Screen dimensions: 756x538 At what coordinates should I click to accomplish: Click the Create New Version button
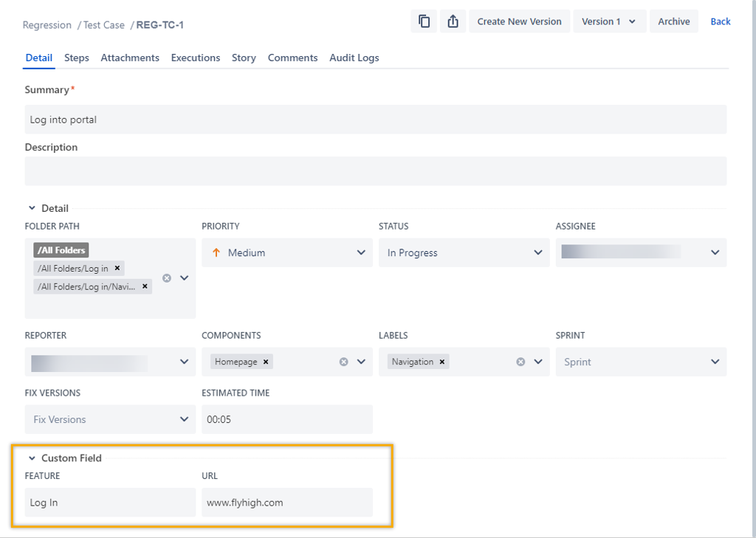(x=519, y=21)
